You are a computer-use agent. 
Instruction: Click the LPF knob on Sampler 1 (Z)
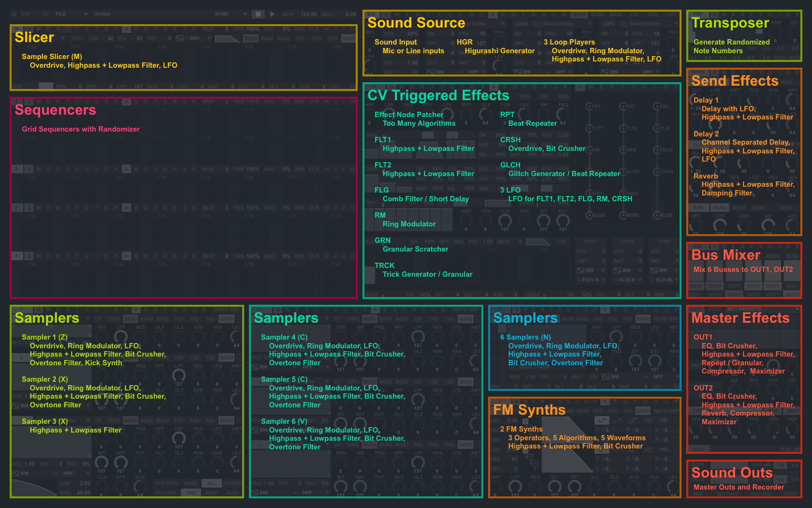121,336
